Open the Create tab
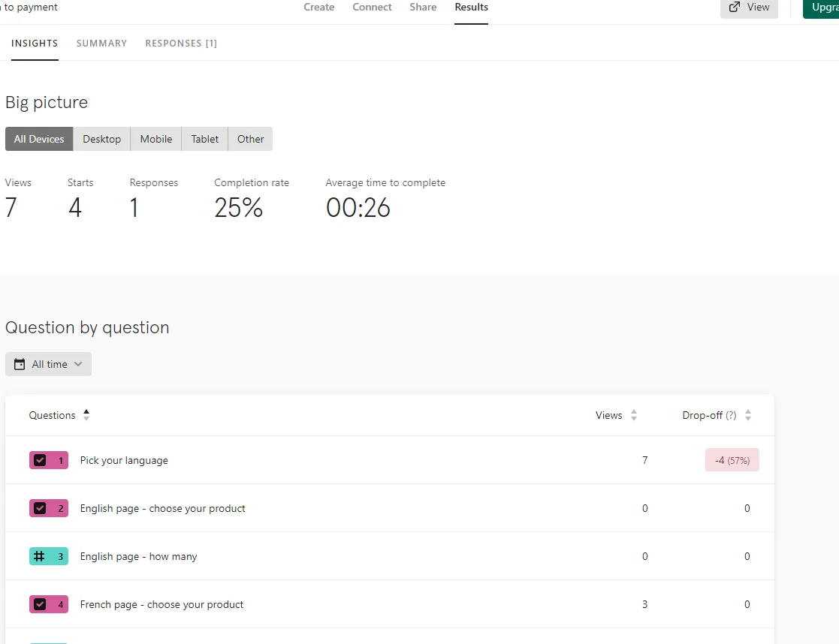 319,7
